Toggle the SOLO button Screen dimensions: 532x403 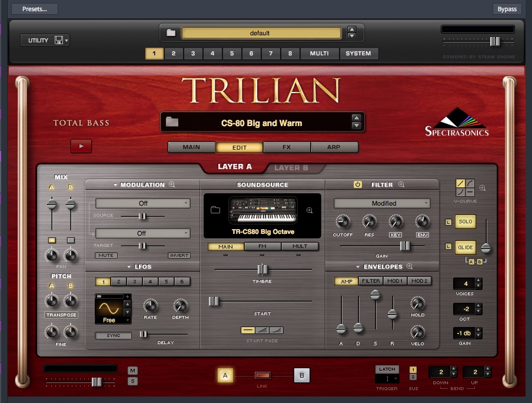pos(465,222)
